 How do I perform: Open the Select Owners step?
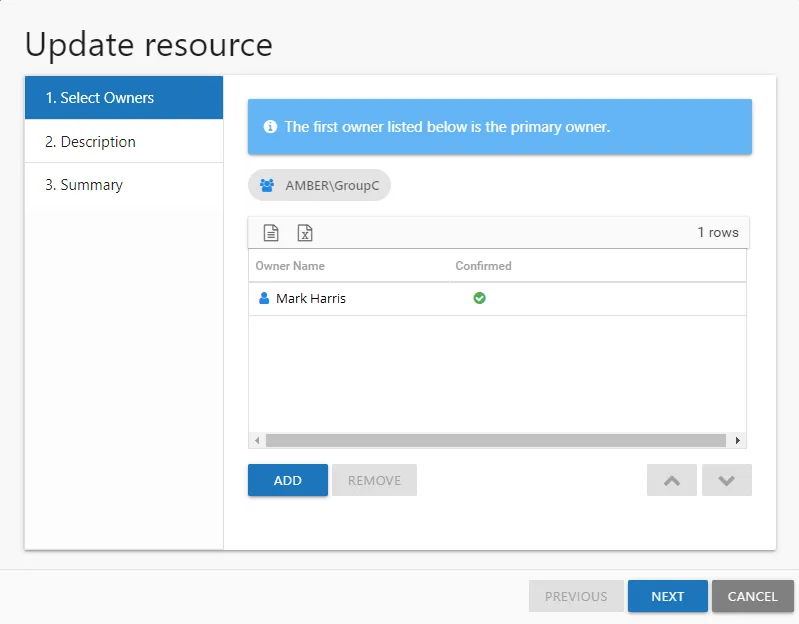tap(124, 98)
